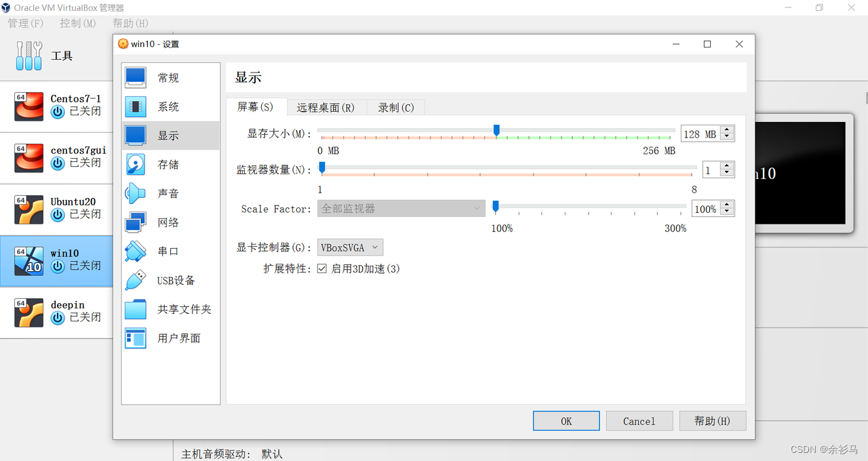This screenshot has width=868, height=461.
Task: Select the 显示 monitor icon in sidebar
Action: [136, 136]
